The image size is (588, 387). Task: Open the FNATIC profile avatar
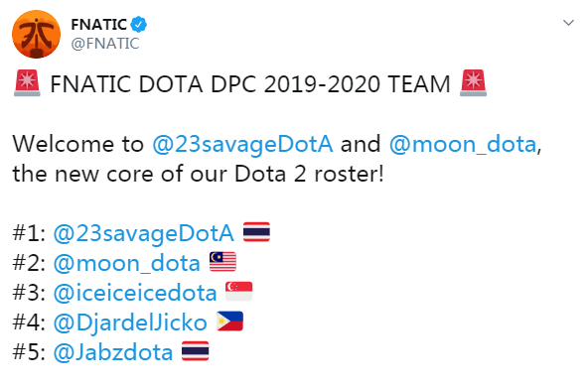pos(37,34)
